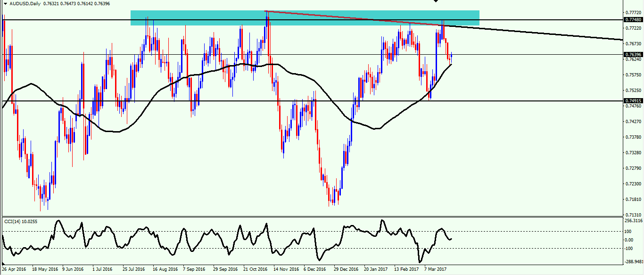Image resolution: width=644 pixels, height=275 pixels.
Task: Click the 7 Mar 2017 date label
Action: point(436,269)
